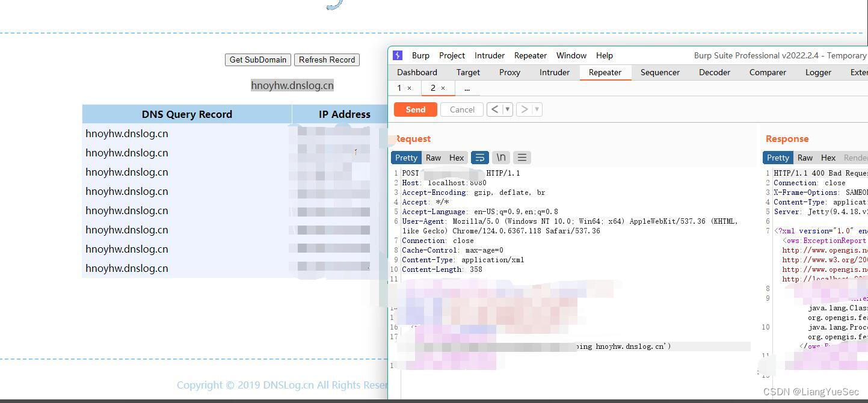
Task: Open the Window menu
Action: pyautogui.click(x=571, y=55)
